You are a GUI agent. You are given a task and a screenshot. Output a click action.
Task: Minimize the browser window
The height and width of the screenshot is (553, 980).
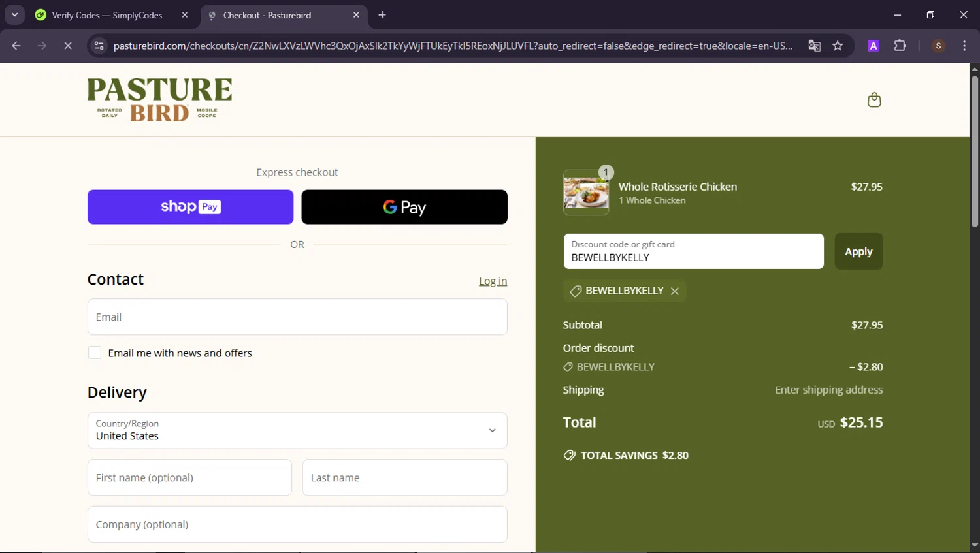click(x=897, y=15)
